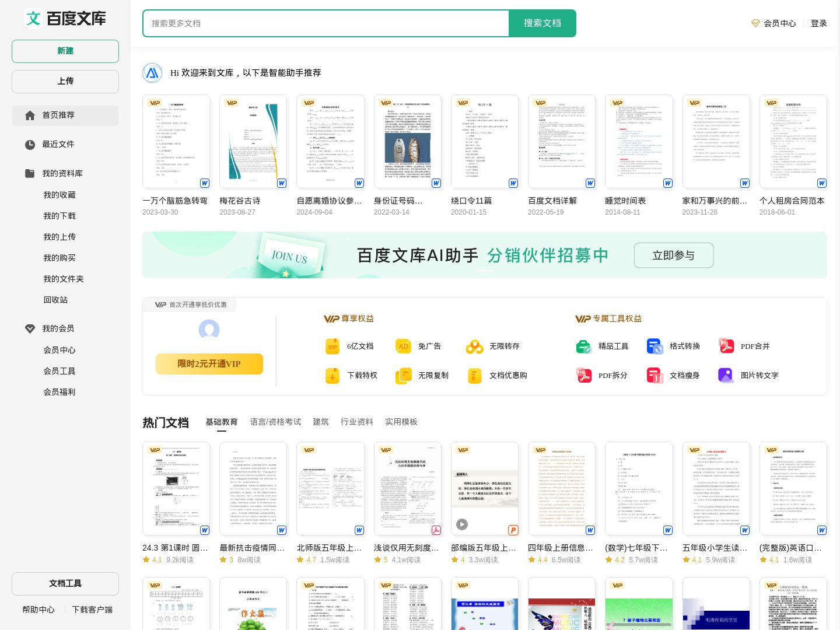The height and width of the screenshot is (630, 840).
Task: Click the 文档瘦身 icon
Action: 655,376
